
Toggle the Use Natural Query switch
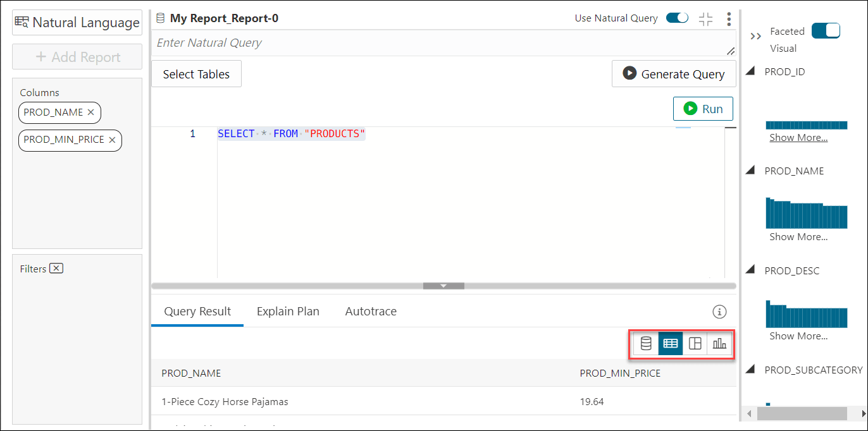tap(677, 18)
